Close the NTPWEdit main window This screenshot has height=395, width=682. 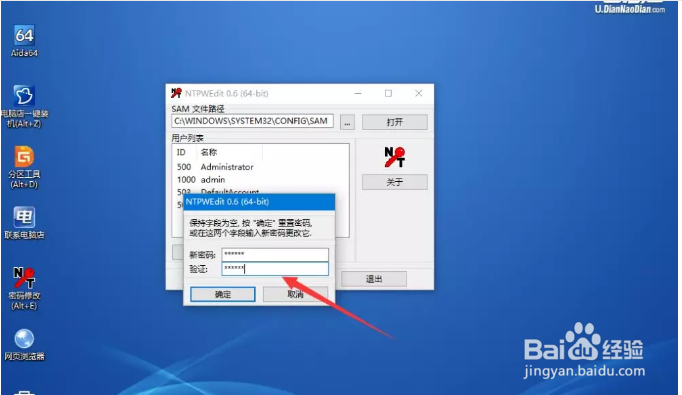[x=418, y=93]
